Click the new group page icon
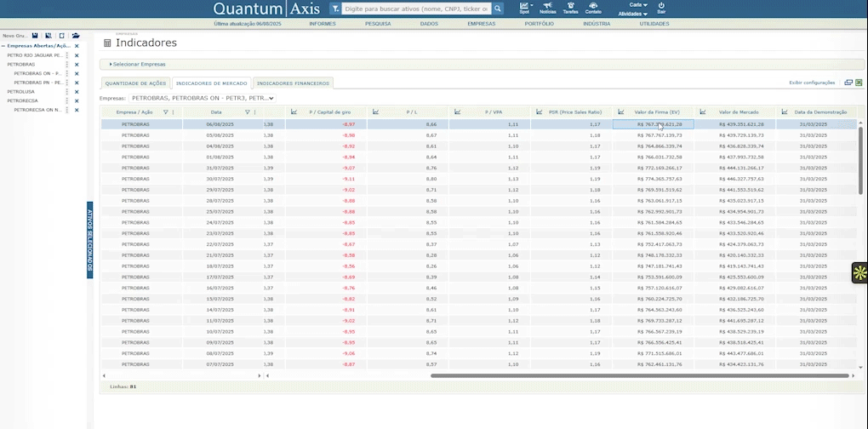 point(61,36)
